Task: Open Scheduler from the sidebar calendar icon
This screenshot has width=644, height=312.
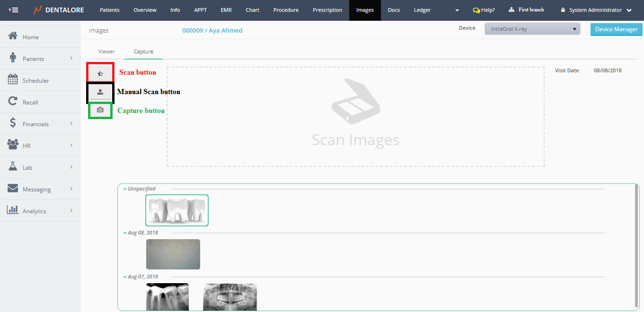Action: coord(13,80)
